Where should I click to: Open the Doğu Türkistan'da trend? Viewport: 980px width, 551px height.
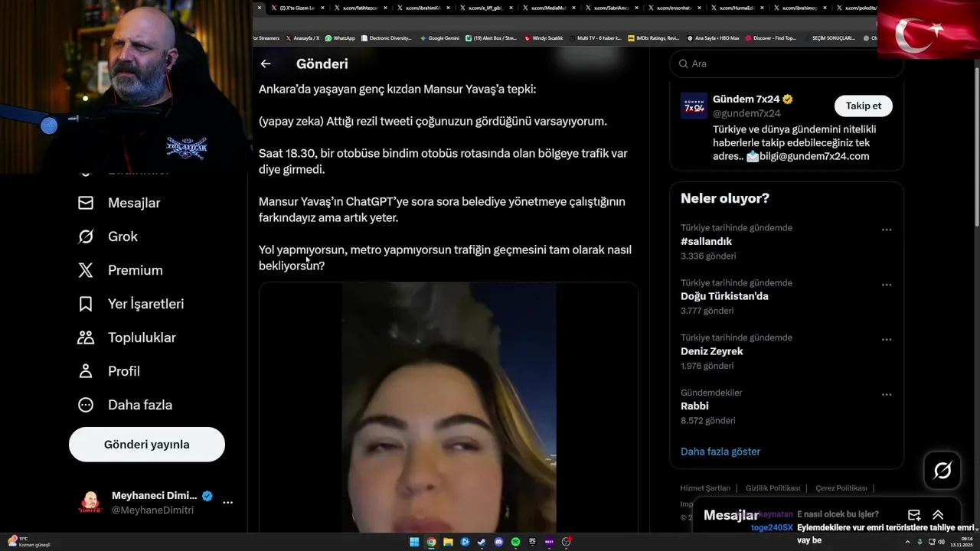click(x=724, y=296)
